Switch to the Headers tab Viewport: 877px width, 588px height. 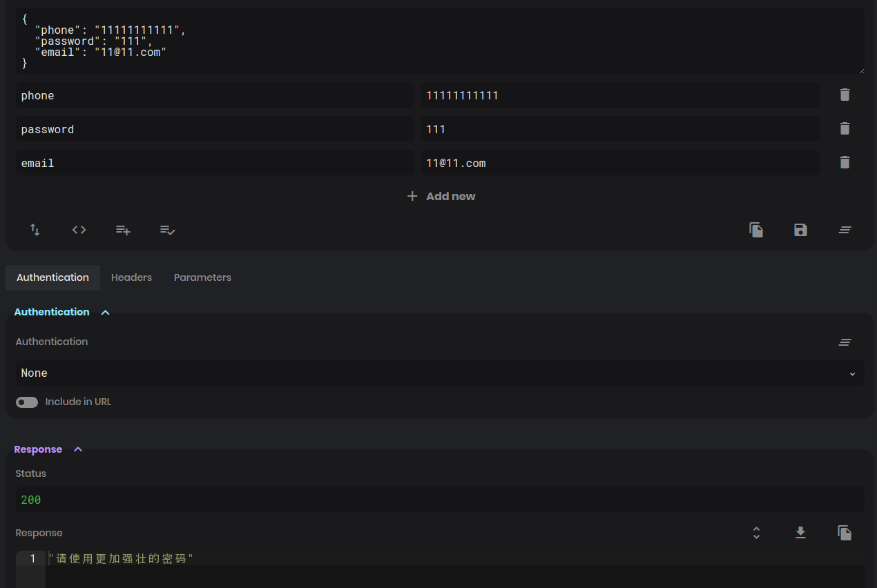(131, 277)
